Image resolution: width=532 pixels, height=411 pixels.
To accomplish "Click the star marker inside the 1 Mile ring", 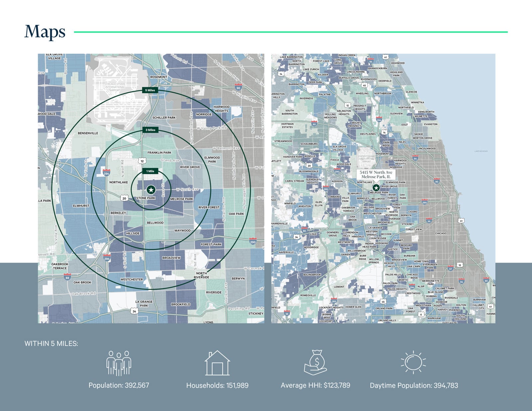I will click(151, 190).
